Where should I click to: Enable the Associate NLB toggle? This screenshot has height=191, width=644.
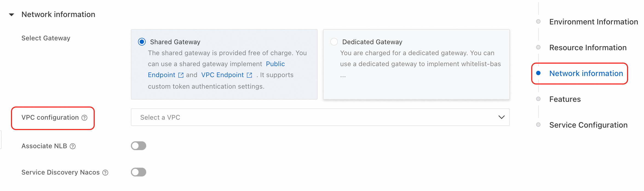(139, 146)
